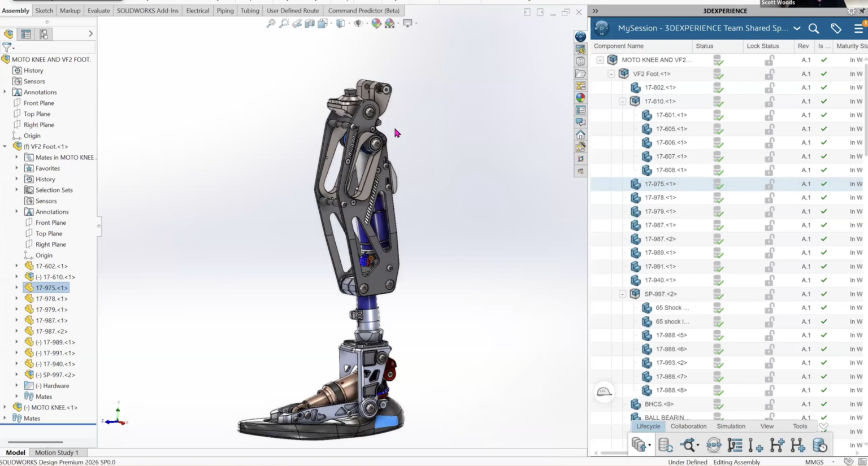Activate the Zoom to Area tool
The height and width of the screenshot is (466, 868).
(283, 23)
